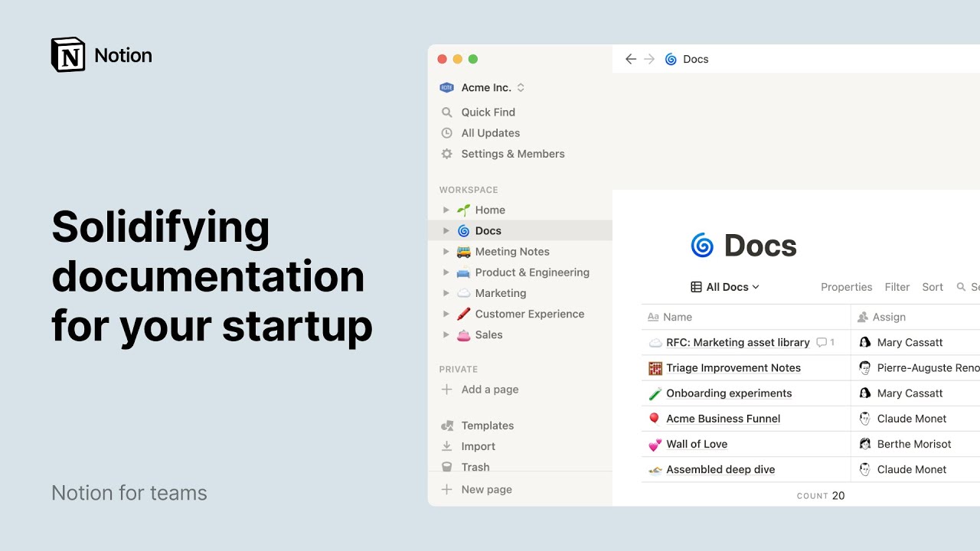The width and height of the screenshot is (980, 551).
Task: Open the Trash
Action: pos(475,467)
